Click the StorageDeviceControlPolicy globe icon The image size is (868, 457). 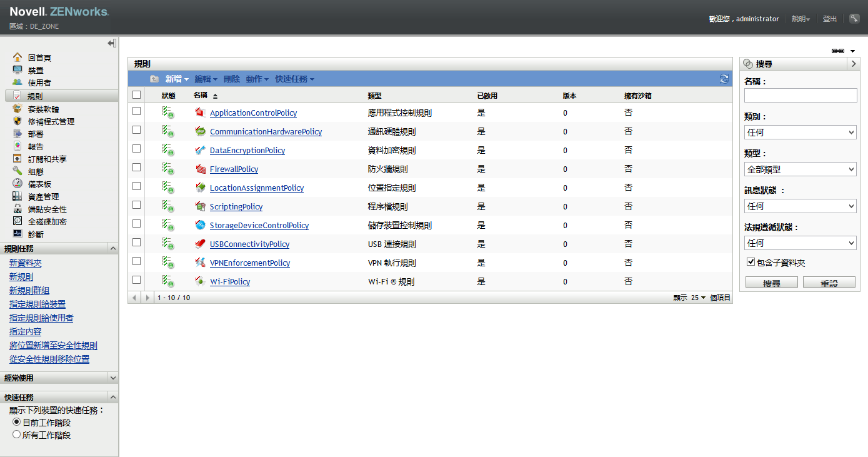(x=201, y=225)
